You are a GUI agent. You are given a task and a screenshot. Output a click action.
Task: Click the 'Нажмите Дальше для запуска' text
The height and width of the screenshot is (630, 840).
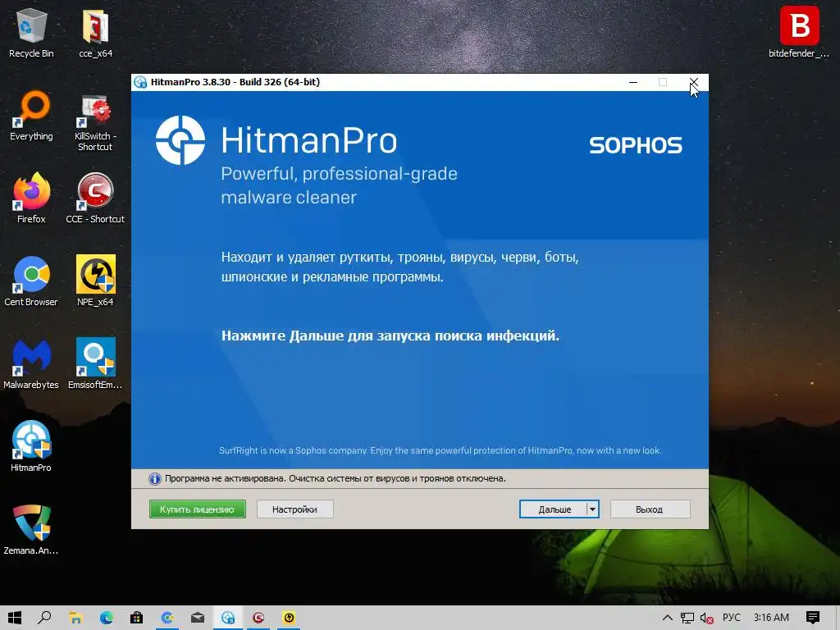[390, 336]
